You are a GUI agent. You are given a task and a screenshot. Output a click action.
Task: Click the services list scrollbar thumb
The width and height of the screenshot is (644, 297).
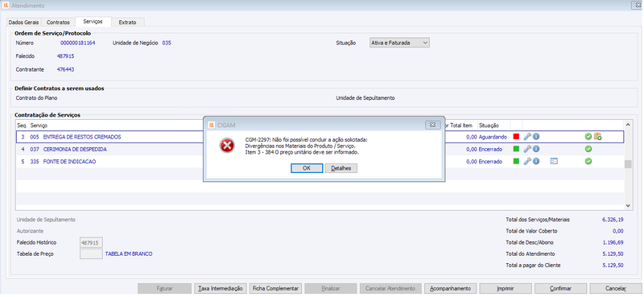pyautogui.click(x=628, y=164)
